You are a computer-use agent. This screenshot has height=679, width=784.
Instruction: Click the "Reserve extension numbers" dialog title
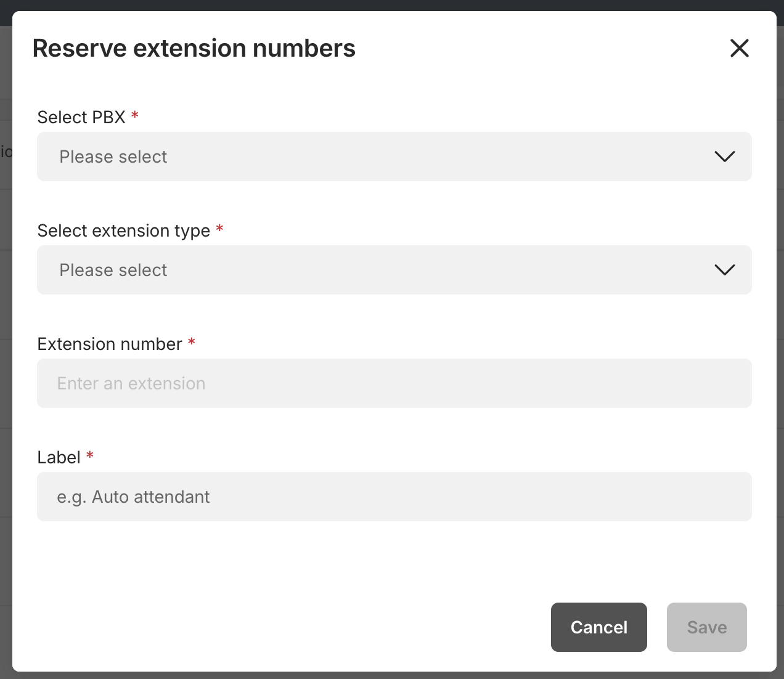tap(194, 48)
